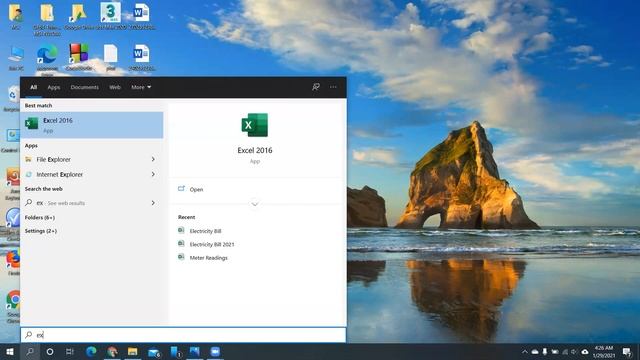Image resolution: width=640 pixels, height=360 pixels.
Task: Select the This PC desktop icon
Action: pyautogui.click(x=16, y=58)
